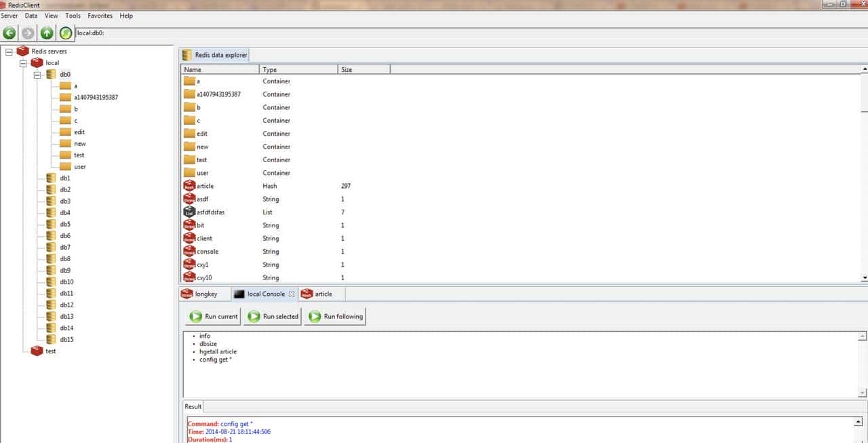The height and width of the screenshot is (443, 868).
Task: Open the Tools menu
Action: click(x=73, y=16)
